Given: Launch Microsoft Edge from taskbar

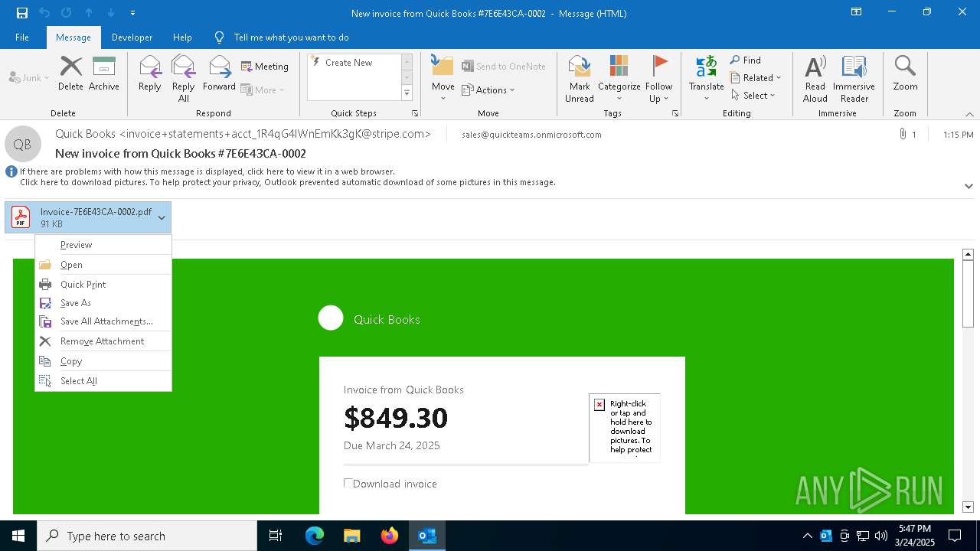Looking at the screenshot, I should (315, 536).
